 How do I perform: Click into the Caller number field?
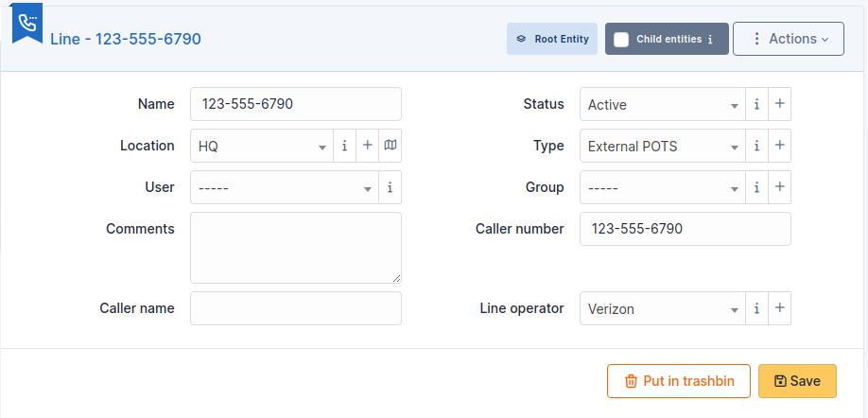[x=686, y=229]
